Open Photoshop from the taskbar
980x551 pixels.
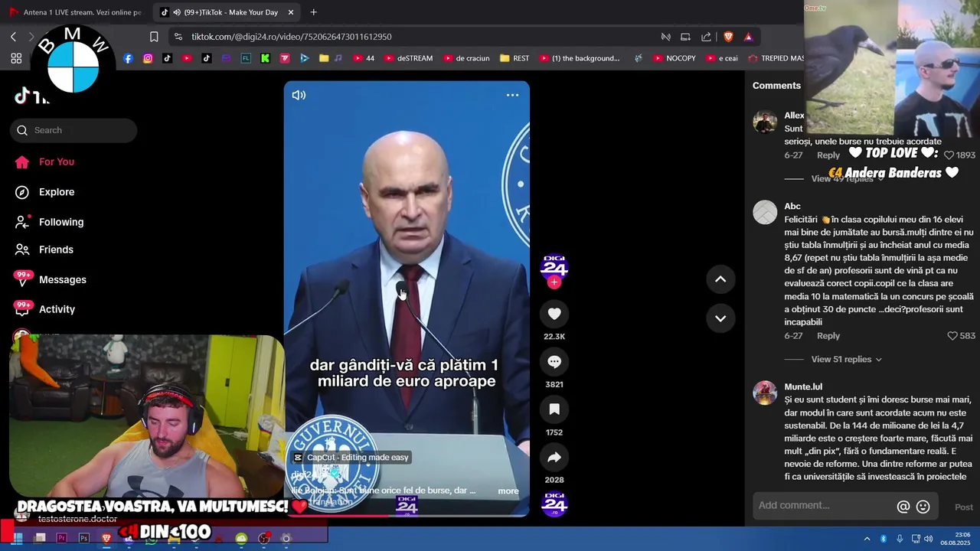coord(84,538)
